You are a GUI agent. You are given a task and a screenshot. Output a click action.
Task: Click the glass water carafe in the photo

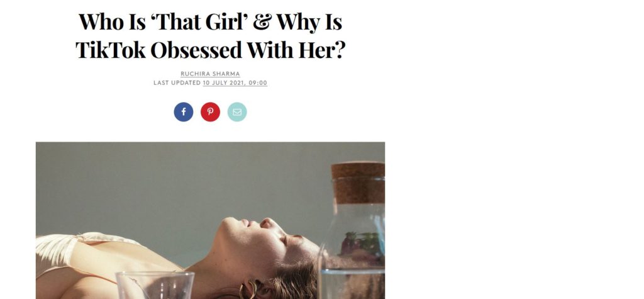[x=352, y=230]
